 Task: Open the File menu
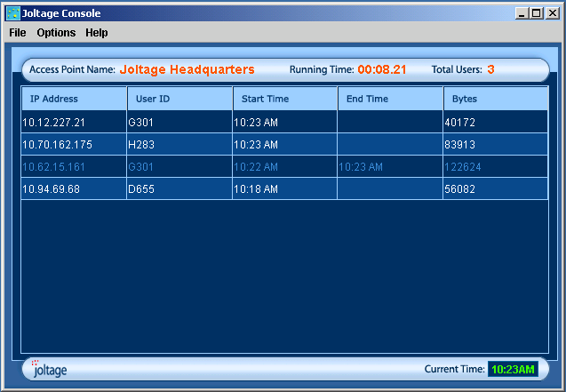[x=18, y=33]
